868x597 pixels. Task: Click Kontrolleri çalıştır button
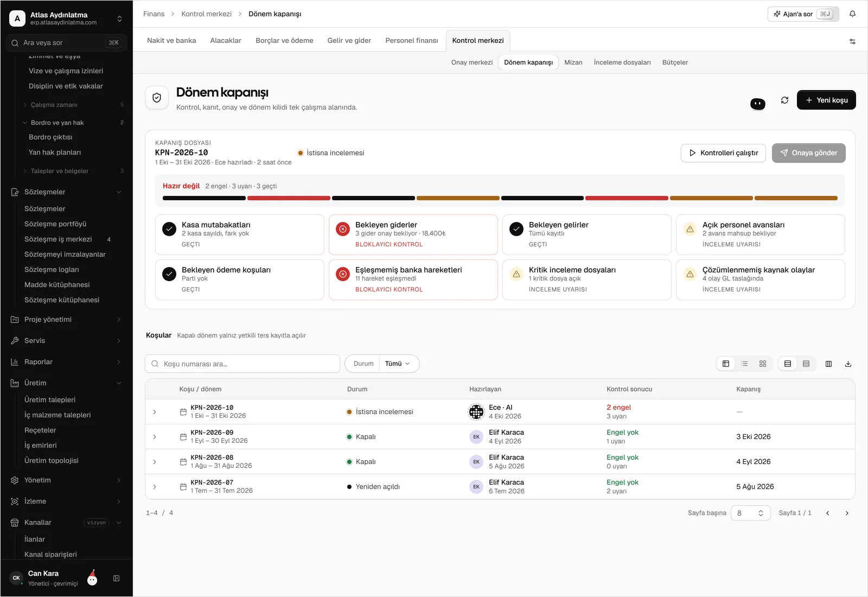723,153
